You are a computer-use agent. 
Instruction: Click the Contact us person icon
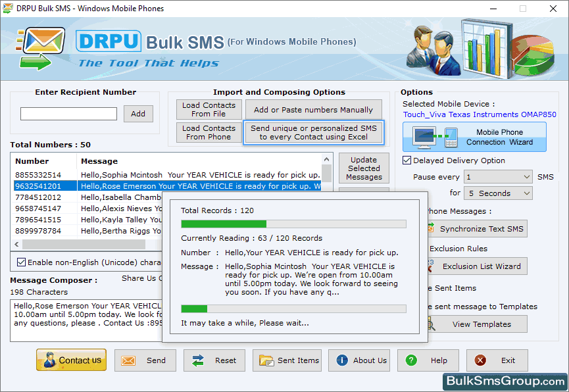point(49,360)
